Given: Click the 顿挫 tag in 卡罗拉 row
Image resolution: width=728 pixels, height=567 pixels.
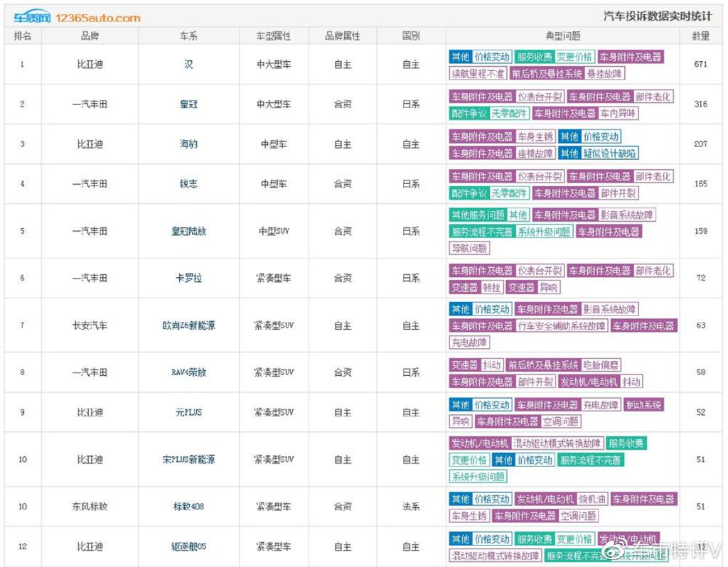Looking at the screenshot, I should coord(491,288).
